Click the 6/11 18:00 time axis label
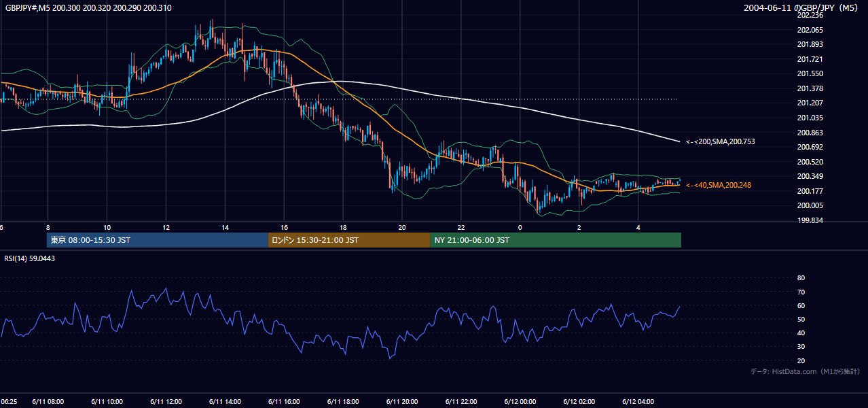Screen dimensions: 868x408 coord(343,401)
